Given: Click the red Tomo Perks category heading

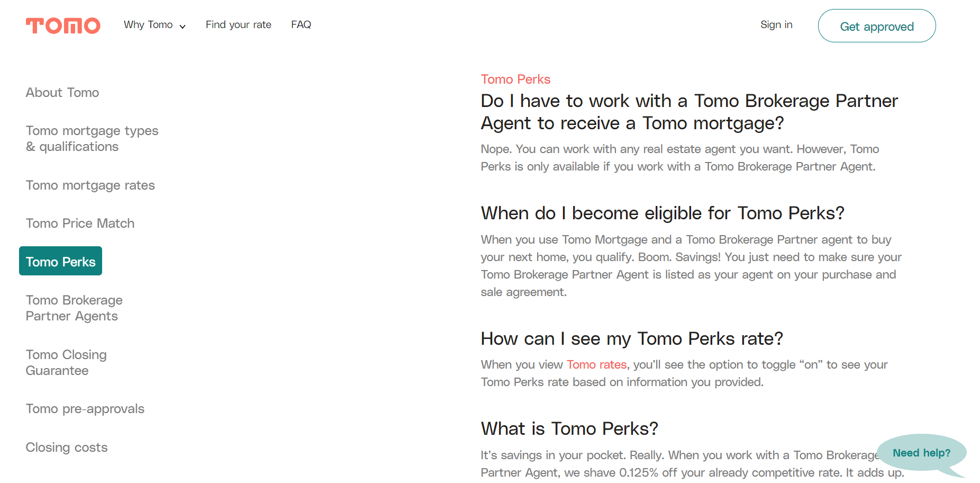Looking at the screenshot, I should click(515, 79).
